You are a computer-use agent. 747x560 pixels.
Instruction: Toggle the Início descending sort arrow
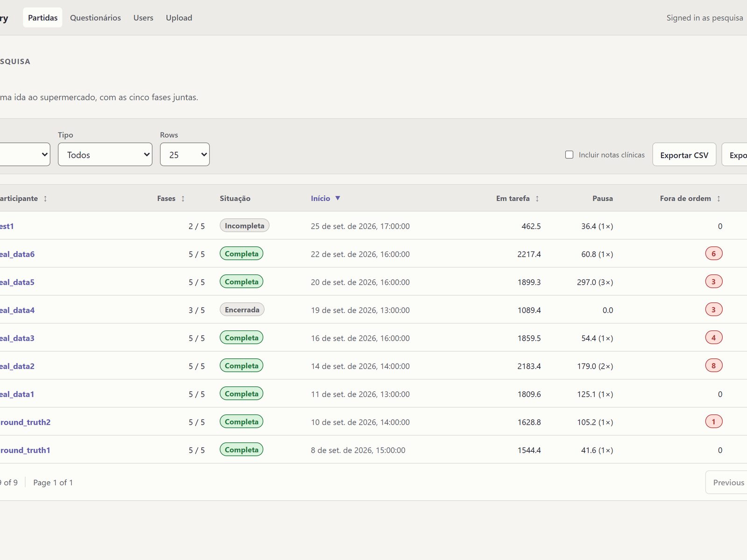tap(338, 198)
